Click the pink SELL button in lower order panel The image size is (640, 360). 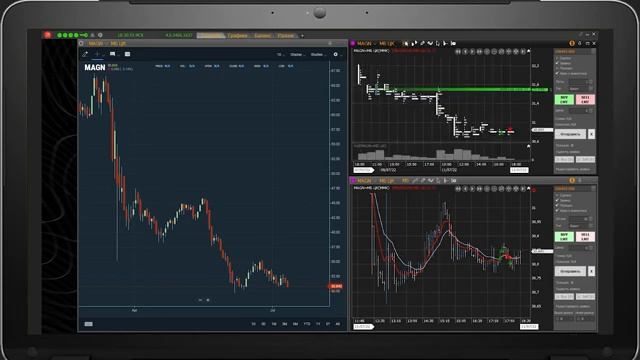pos(585,237)
